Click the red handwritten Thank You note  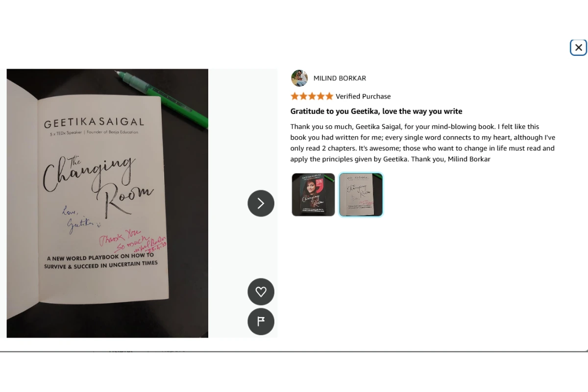tap(133, 243)
